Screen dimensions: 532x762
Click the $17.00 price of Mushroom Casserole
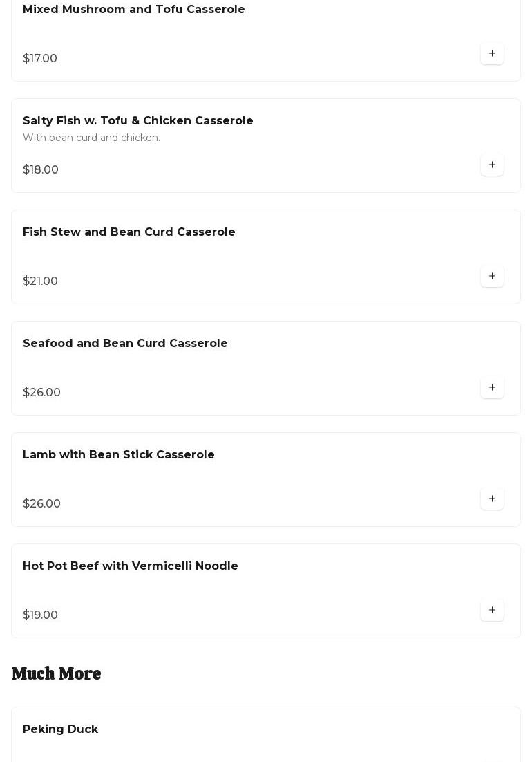[x=40, y=59]
